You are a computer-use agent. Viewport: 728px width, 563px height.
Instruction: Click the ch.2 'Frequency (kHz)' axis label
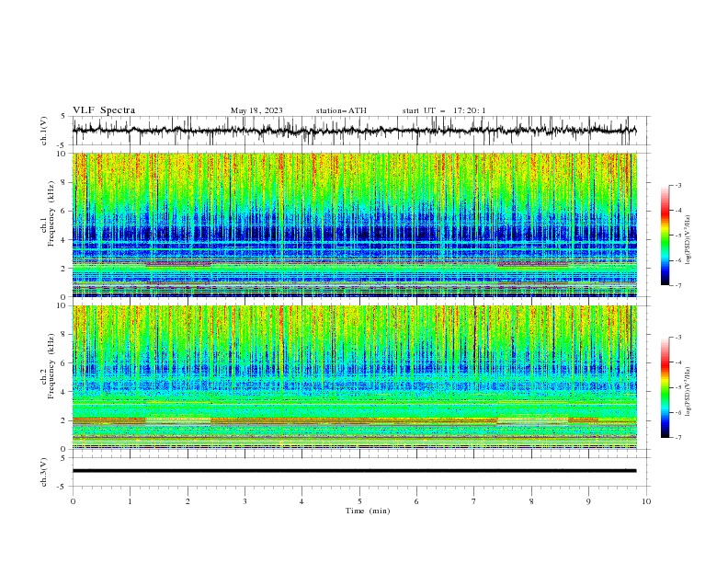pyautogui.click(x=52, y=366)
